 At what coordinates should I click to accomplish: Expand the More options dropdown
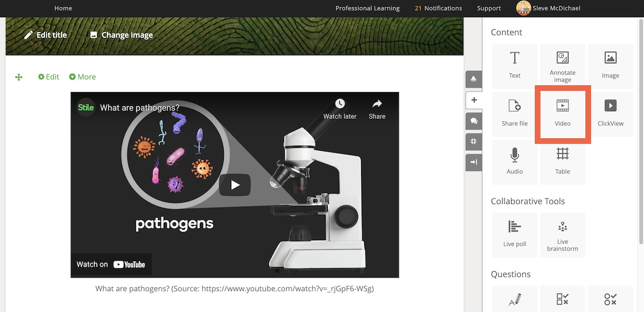[x=83, y=77]
